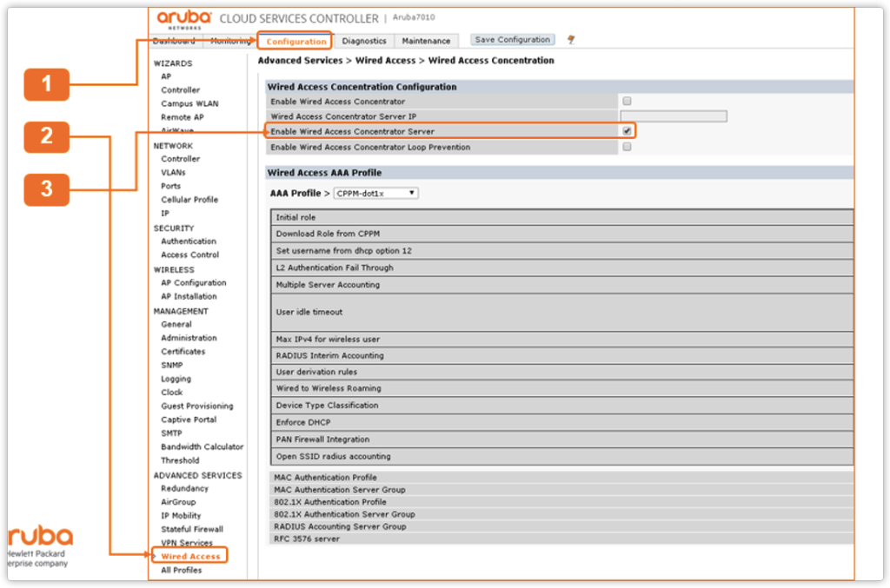Image resolution: width=890 pixels, height=588 pixels.
Task: Open Logging settings
Action: [176, 379]
